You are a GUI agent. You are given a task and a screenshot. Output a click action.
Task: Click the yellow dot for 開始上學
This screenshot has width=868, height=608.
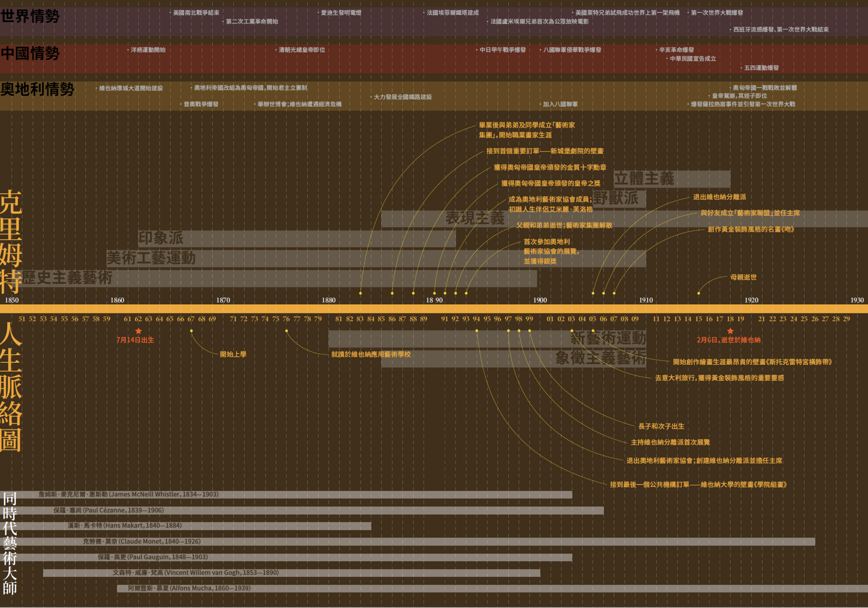(191, 331)
